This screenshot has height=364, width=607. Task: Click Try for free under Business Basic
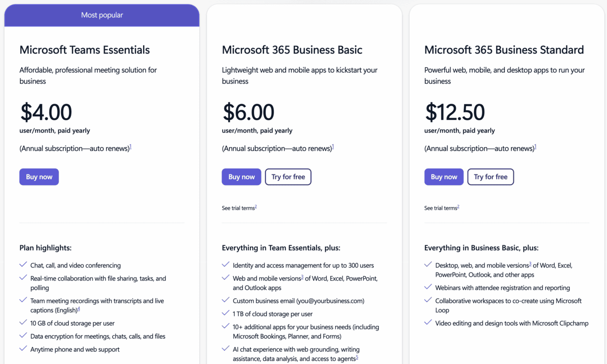point(288,176)
